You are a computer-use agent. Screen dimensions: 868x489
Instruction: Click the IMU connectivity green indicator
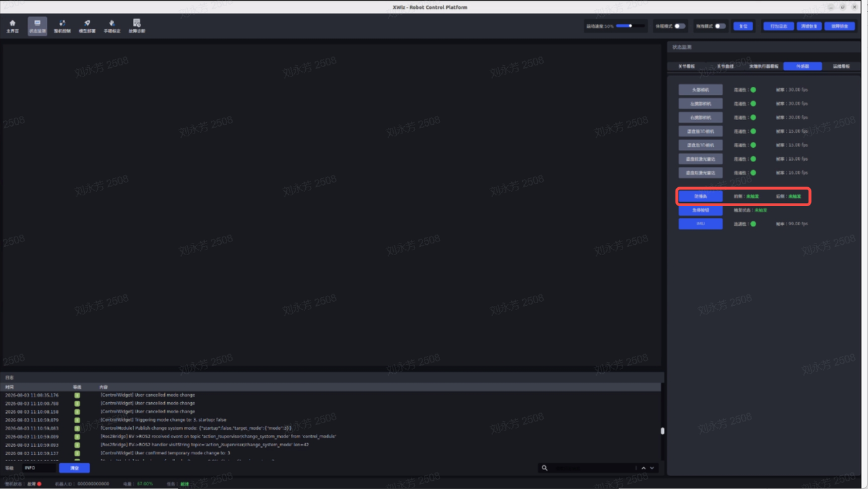coord(753,224)
